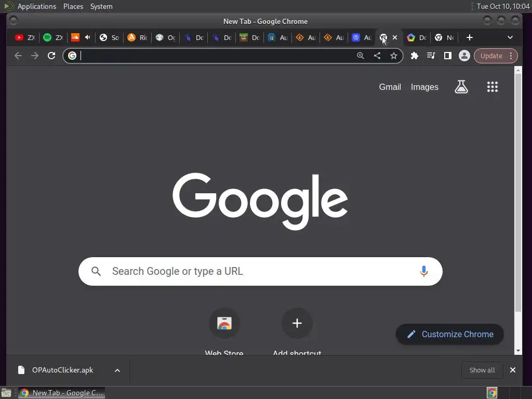This screenshot has height=399, width=532.
Task: Go back to the previous page
Action: point(18,56)
